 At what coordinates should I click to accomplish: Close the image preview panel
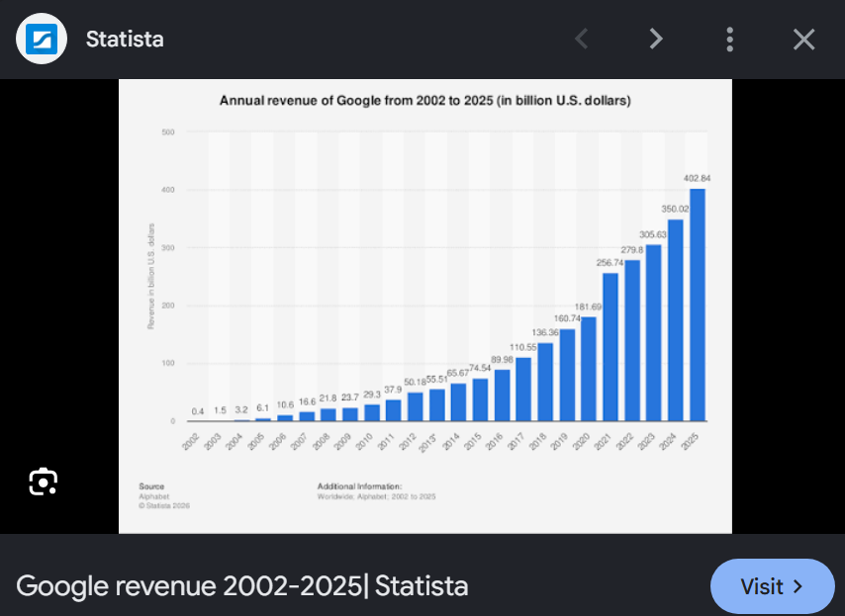(803, 40)
